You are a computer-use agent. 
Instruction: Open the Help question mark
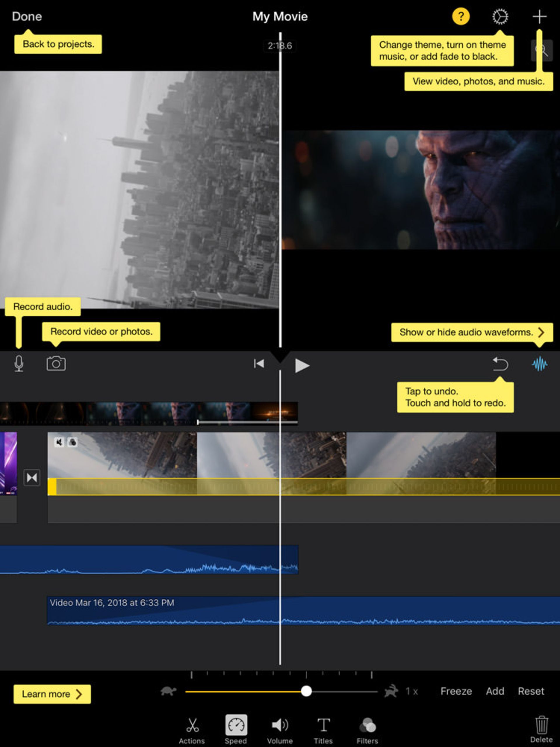click(x=461, y=16)
